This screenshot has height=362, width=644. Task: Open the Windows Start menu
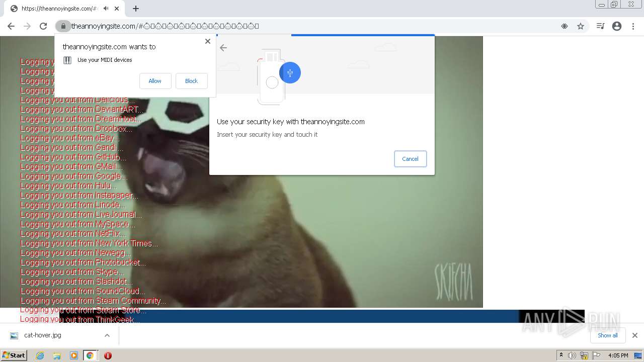[14, 355]
